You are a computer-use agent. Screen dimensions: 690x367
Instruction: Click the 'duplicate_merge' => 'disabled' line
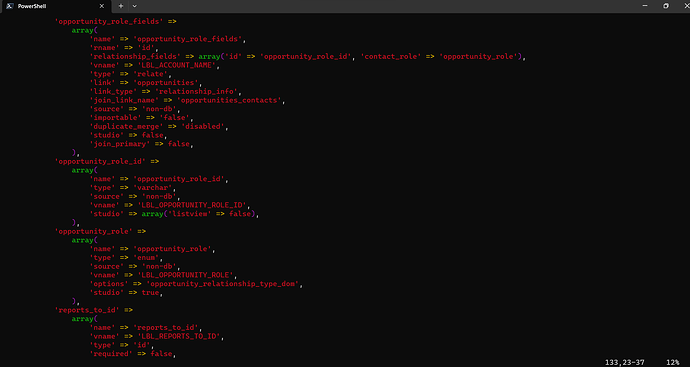pos(159,126)
